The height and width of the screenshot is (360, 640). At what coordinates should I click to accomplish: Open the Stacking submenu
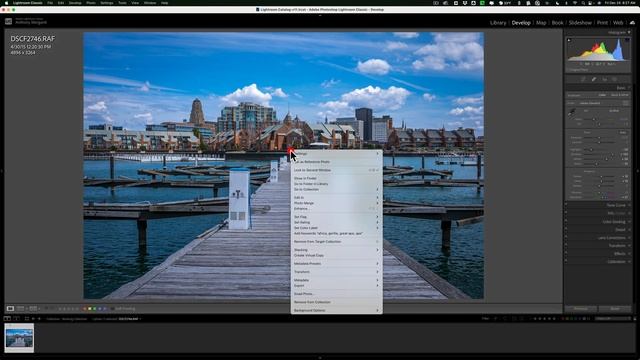coord(336,250)
